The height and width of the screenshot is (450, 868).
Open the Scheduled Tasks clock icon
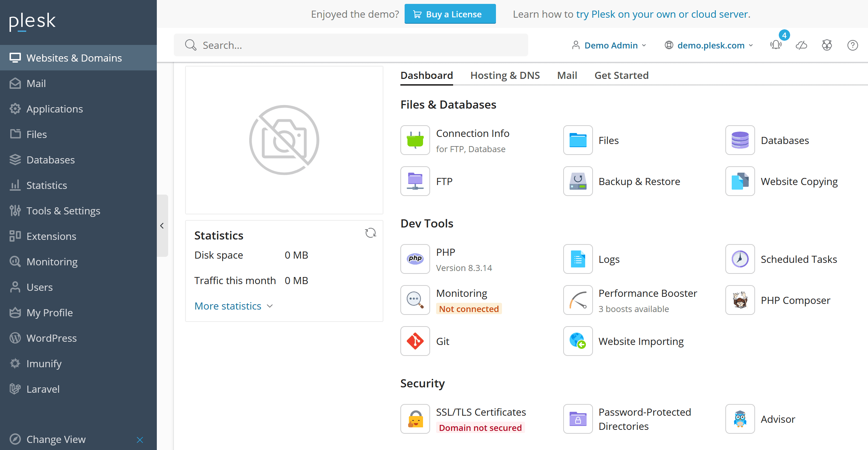pos(740,259)
